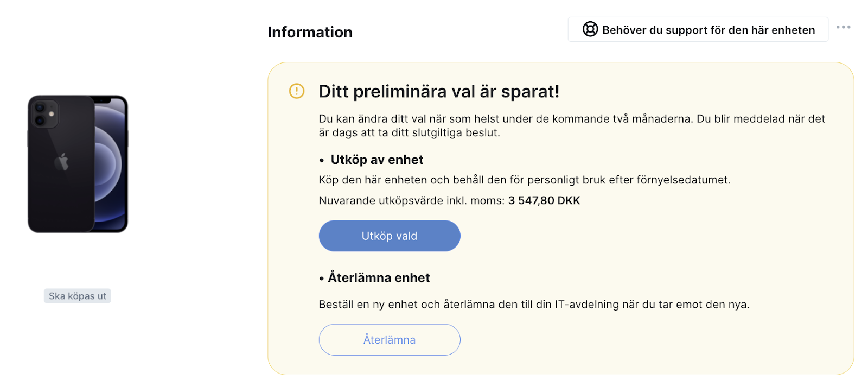Click the 'Ditt preliminära val är sparat!' title
Viewport: 868px width, 386px height.
coord(439,91)
